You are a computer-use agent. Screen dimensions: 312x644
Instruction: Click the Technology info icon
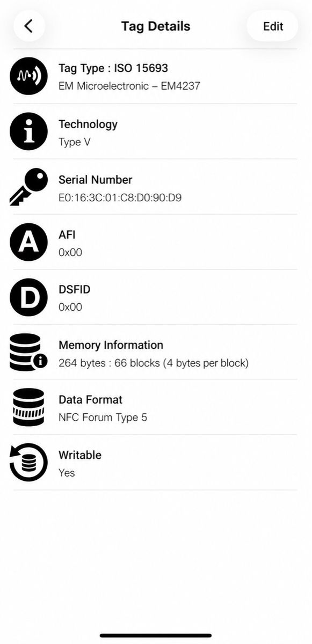click(x=29, y=131)
